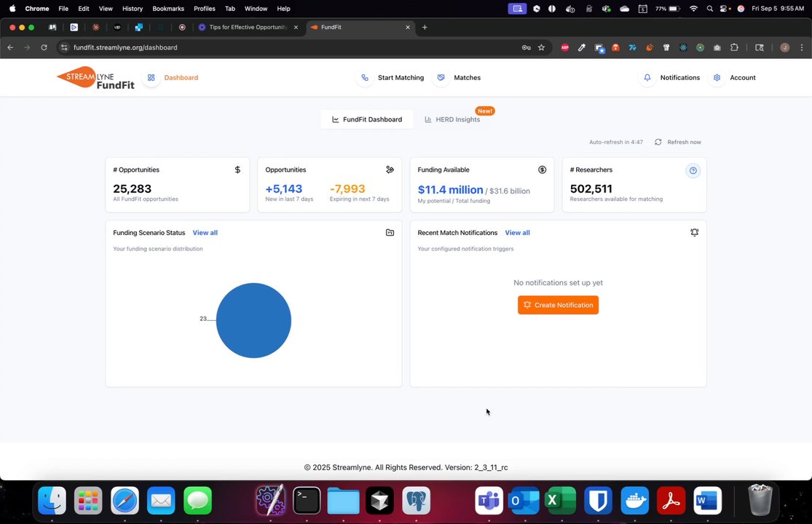The width and height of the screenshot is (812, 524).
Task: Click the Notifications bell icon in header
Action: [647, 78]
